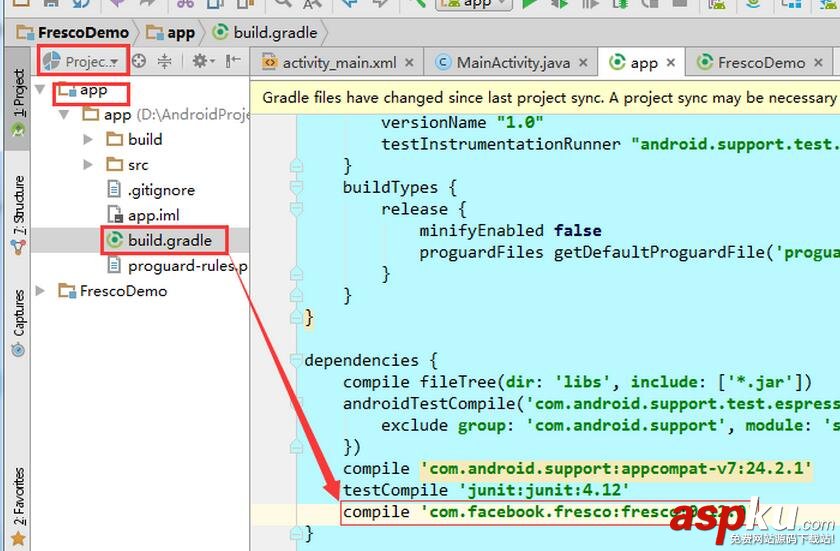This screenshot has height=551, width=840.
Task: Select the .gitignore file
Action: [x=160, y=190]
